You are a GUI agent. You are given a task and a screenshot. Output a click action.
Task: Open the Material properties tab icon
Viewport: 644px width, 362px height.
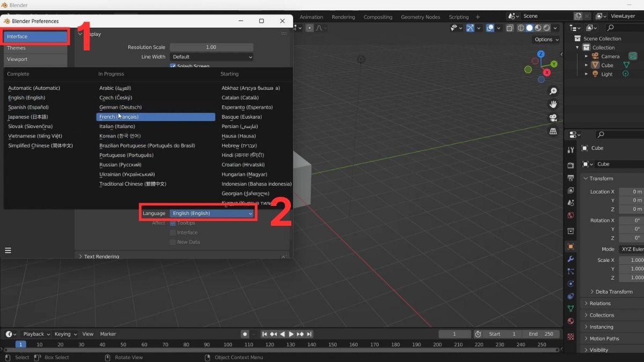pos(570,321)
